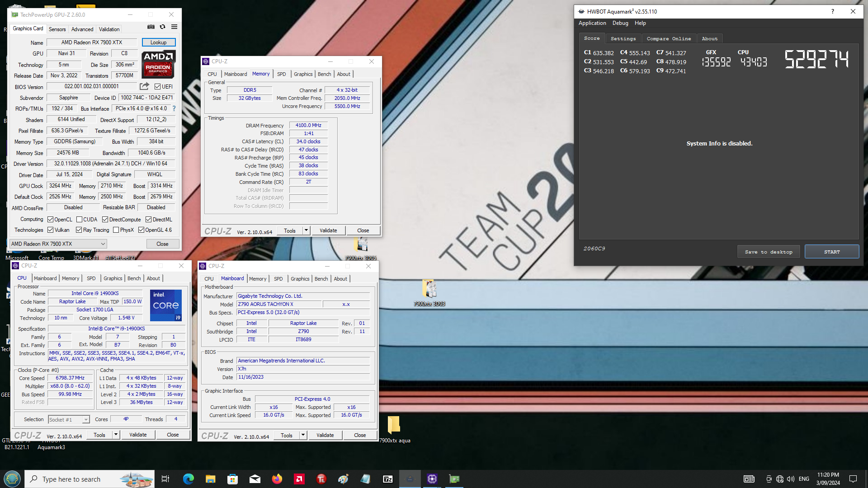This screenshot has width=868, height=488.
Task: Open the notification center icon
Action: click(853, 479)
